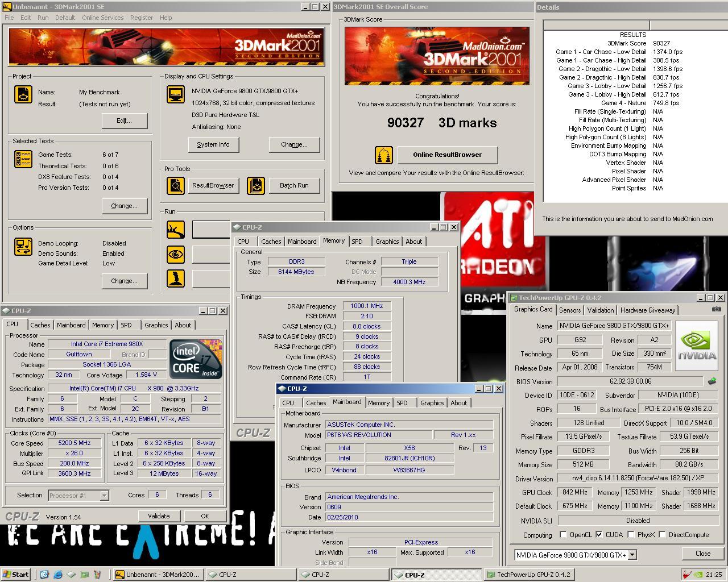The height and width of the screenshot is (582, 728).
Task: Click the Options demo looping icon
Action: [x=23, y=247]
